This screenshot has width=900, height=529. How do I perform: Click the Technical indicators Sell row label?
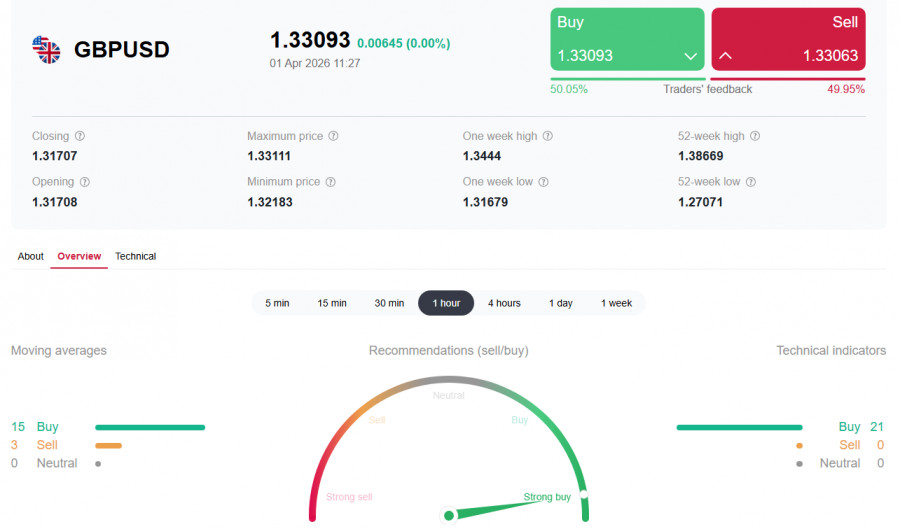849,445
